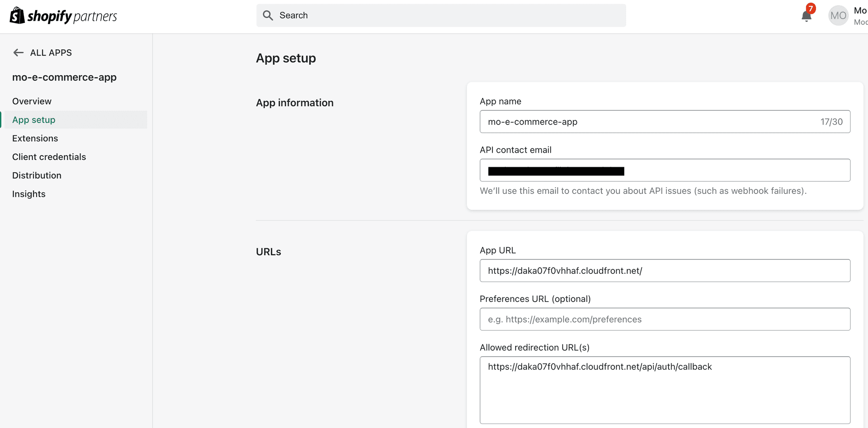Image resolution: width=868 pixels, height=428 pixels.
Task: Open the Extensions section
Action: 35,138
